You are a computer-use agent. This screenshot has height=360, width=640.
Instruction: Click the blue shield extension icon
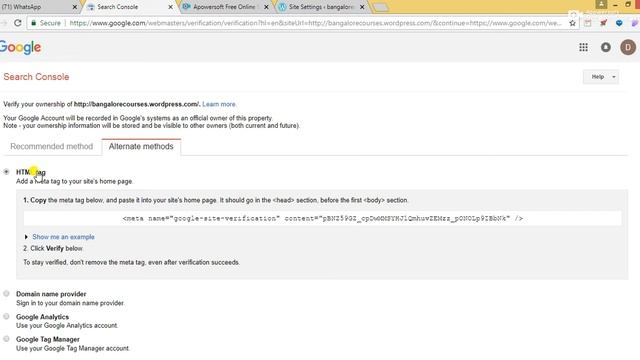click(619, 23)
